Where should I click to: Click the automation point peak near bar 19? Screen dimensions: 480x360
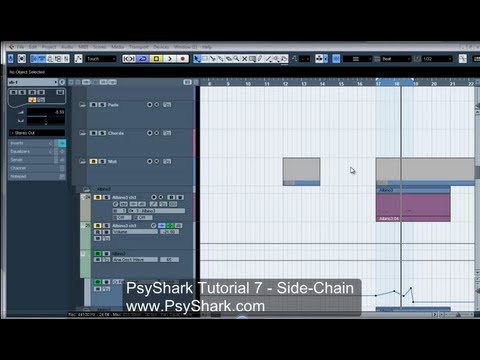411,288
